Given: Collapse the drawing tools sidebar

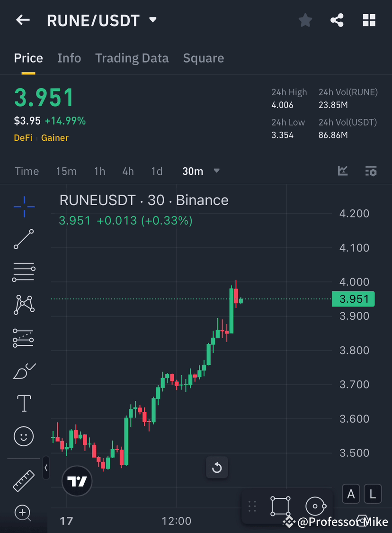Looking at the screenshot, I should click(x=46, y=468).
